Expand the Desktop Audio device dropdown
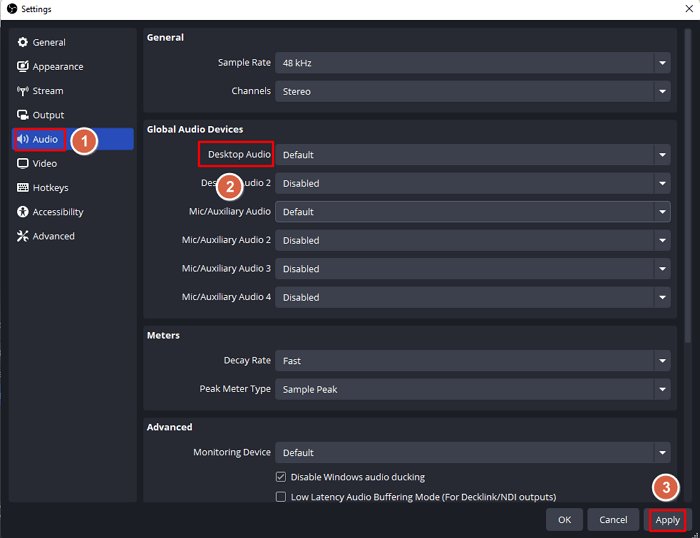 pyautogui.click(x=472, y=155)
